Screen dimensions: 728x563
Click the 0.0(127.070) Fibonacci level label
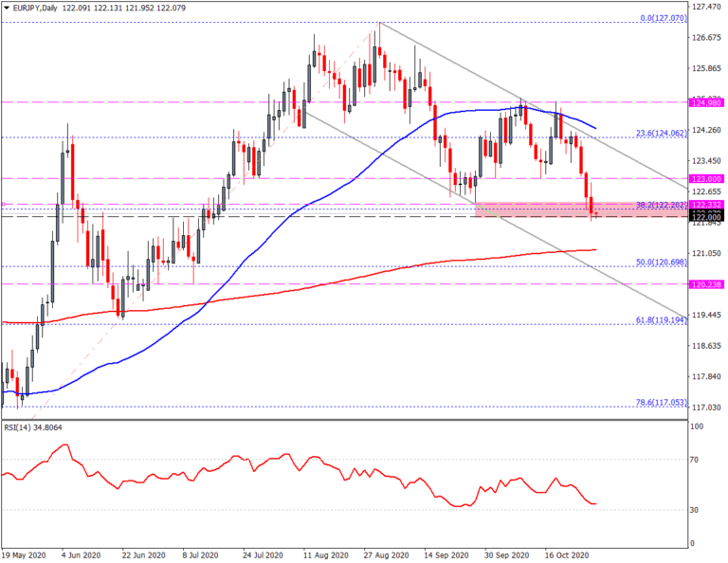coord(664,18)
